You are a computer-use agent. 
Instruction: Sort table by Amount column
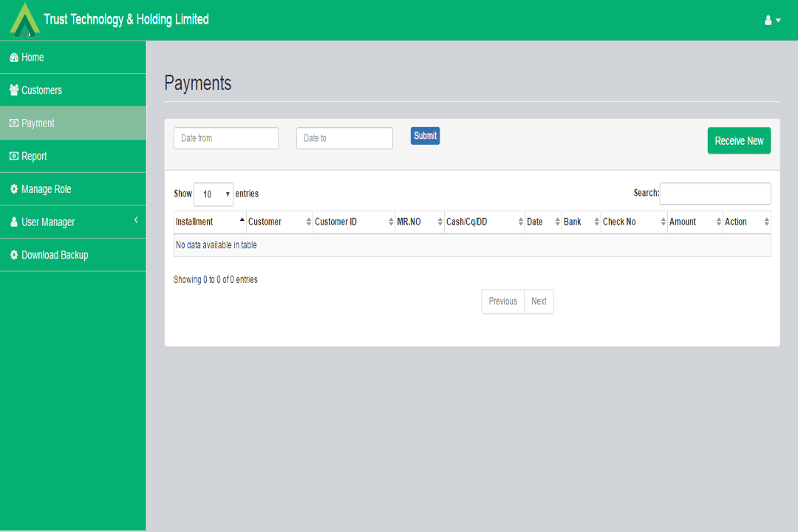(695, 222)
